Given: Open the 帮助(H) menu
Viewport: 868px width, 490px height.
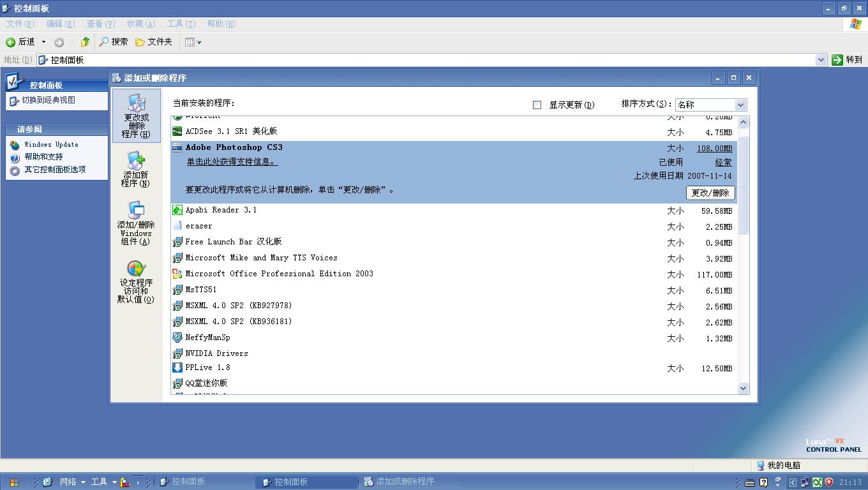Looking at the screenshot, I should (x=221, y=24).
